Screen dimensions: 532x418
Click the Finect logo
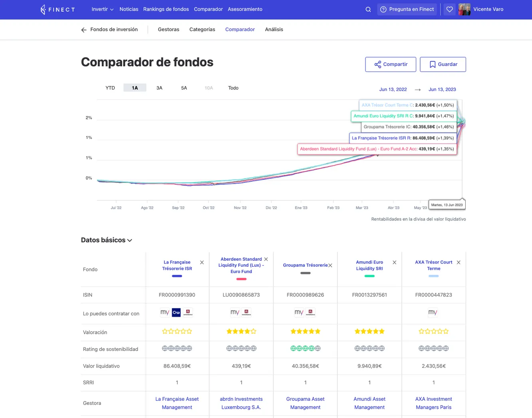pos(58,10)
